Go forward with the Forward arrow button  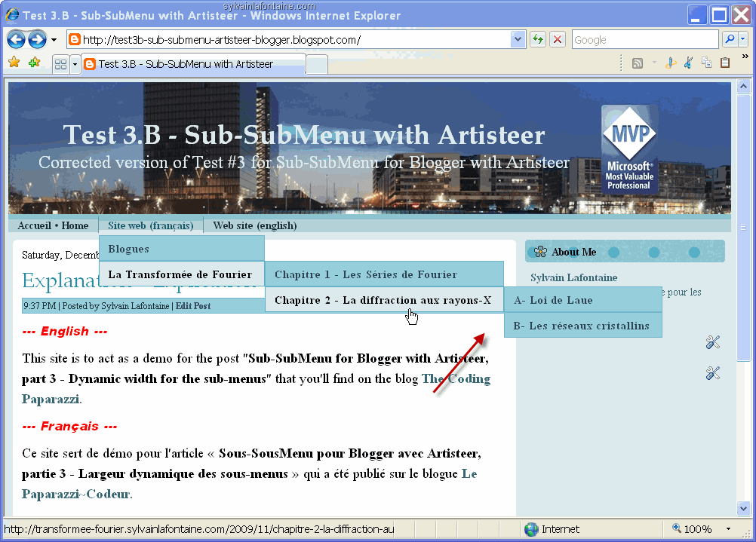[37, 39]
